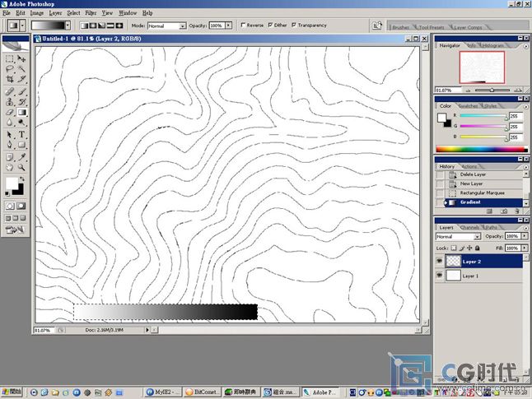
Task: Select the Eyedropper tool
Action: 21,157
